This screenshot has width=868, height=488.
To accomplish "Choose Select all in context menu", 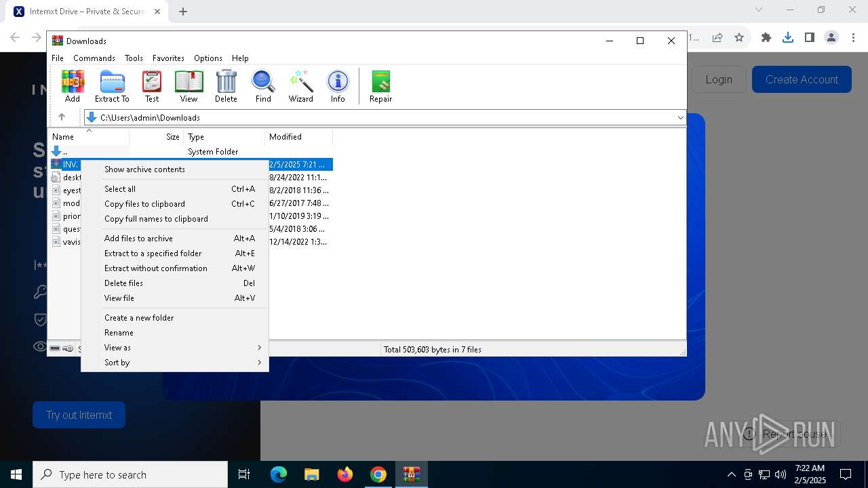I will coord(174,189).
